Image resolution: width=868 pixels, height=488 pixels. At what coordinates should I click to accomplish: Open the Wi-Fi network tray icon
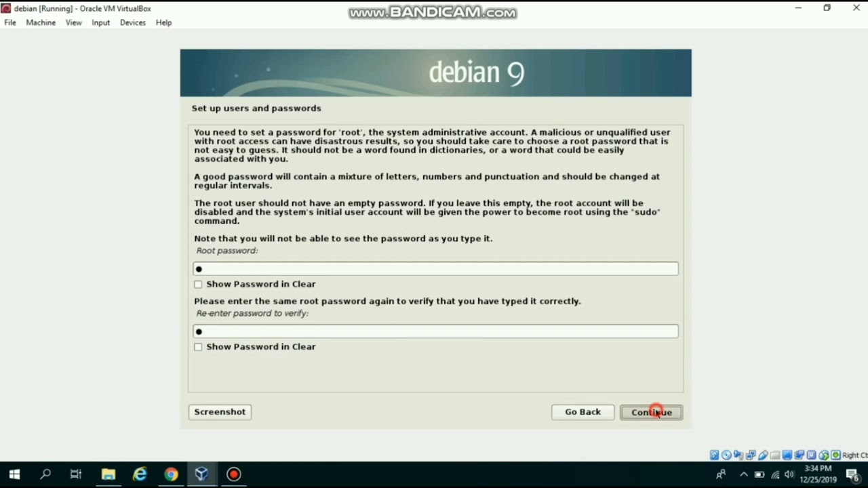coord(775,474)
